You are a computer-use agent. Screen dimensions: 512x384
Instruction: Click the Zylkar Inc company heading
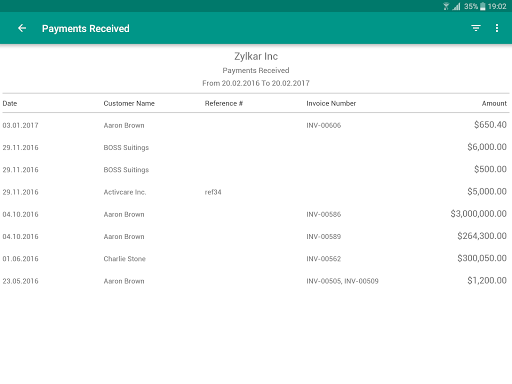256,56
